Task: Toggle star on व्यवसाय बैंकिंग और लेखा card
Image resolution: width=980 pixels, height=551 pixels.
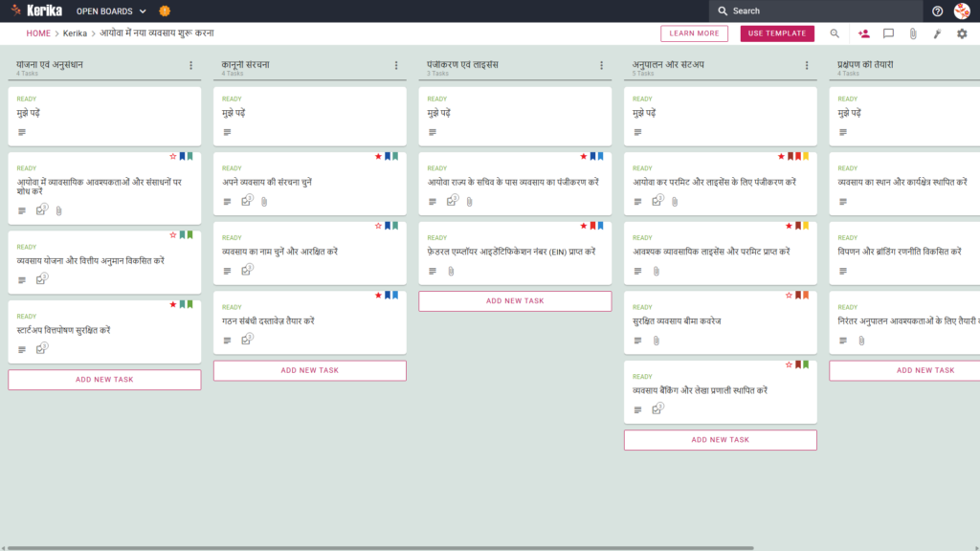Action: (789, 364)
